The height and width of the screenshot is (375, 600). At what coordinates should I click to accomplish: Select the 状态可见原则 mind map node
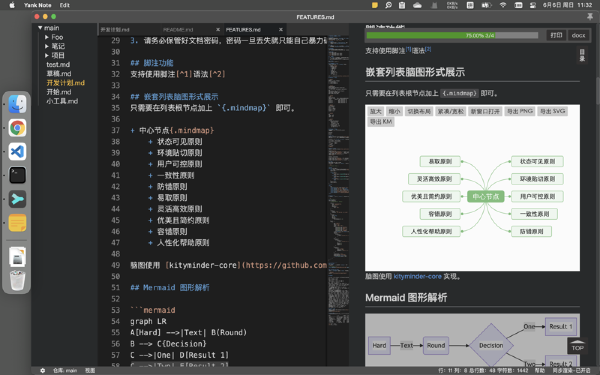click(x=537, y=161)
